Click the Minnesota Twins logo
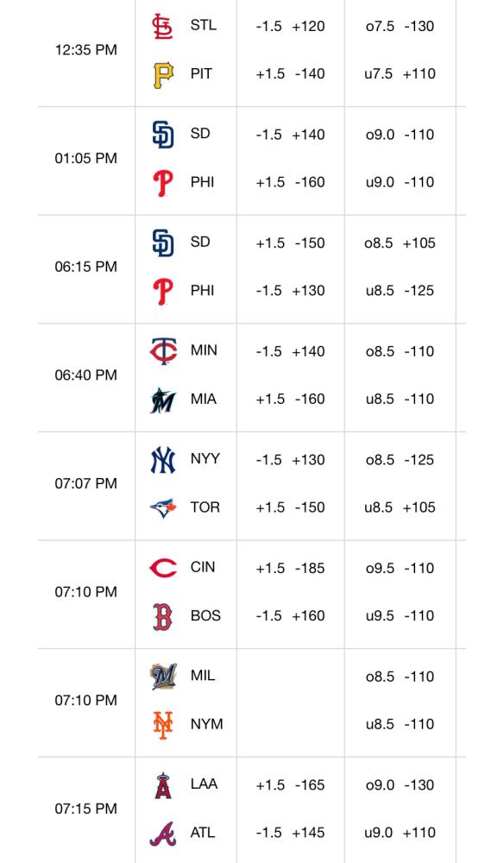Image resolution: width=504 pixels, height=863 pixels. [x=163, y=351]
